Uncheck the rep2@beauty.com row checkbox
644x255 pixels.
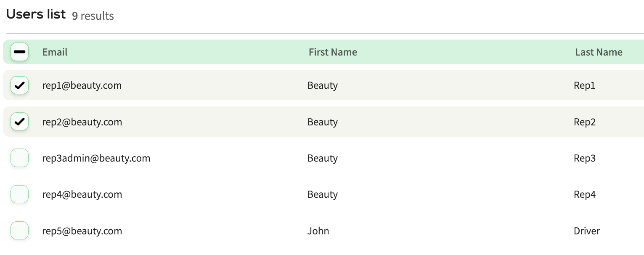19,122
